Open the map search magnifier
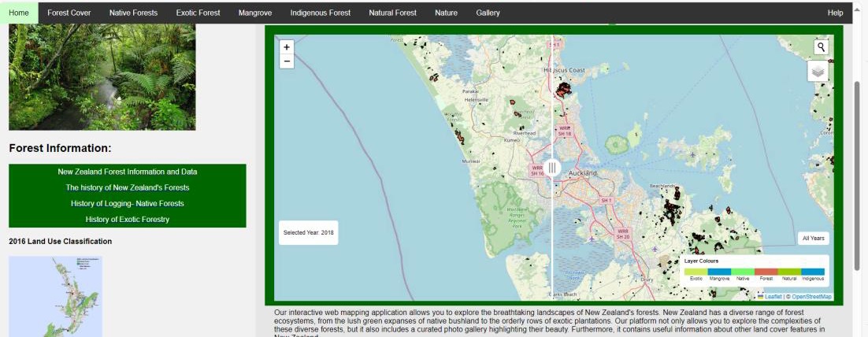 pyautogui.click(x=821, y=47)
